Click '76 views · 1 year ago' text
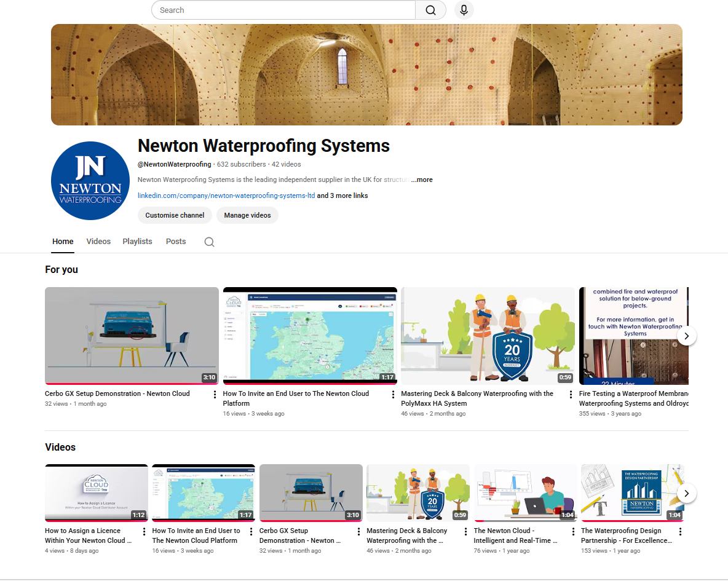The width and height of the screenshot is (728, 581). [x=502, y=551]
